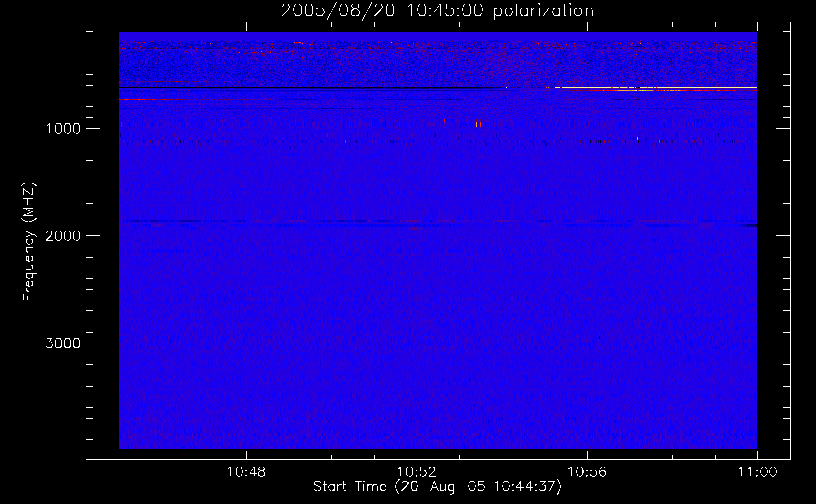The image size is (816, 504).
Task: Click the '10:52' time tick label
Action: (417, 472)
